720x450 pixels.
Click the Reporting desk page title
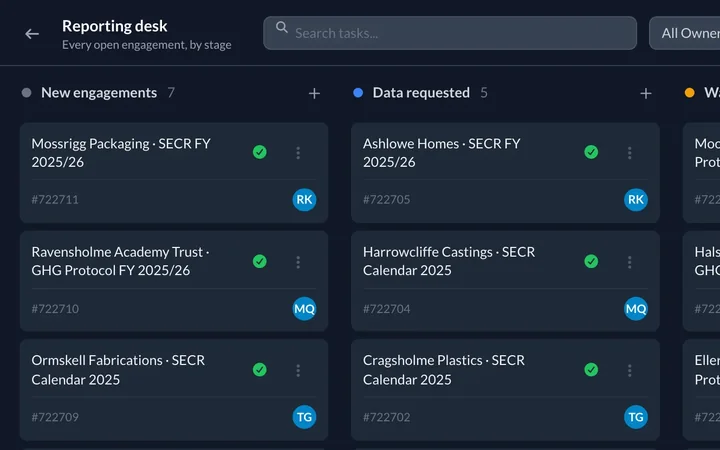pyautogui.click(x=115, y=26)
